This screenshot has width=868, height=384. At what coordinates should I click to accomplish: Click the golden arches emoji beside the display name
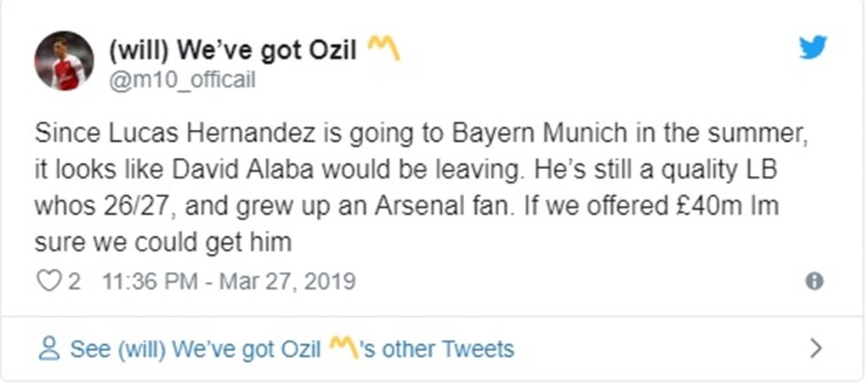coord(383,51)
